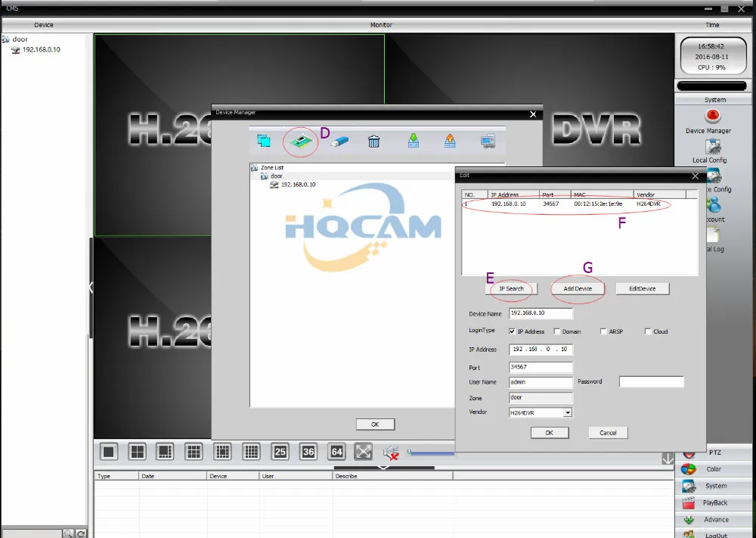This screenshot has width=756, height=538.
Task: Click the refresh icon in device panel
Action: pos(81,533)
